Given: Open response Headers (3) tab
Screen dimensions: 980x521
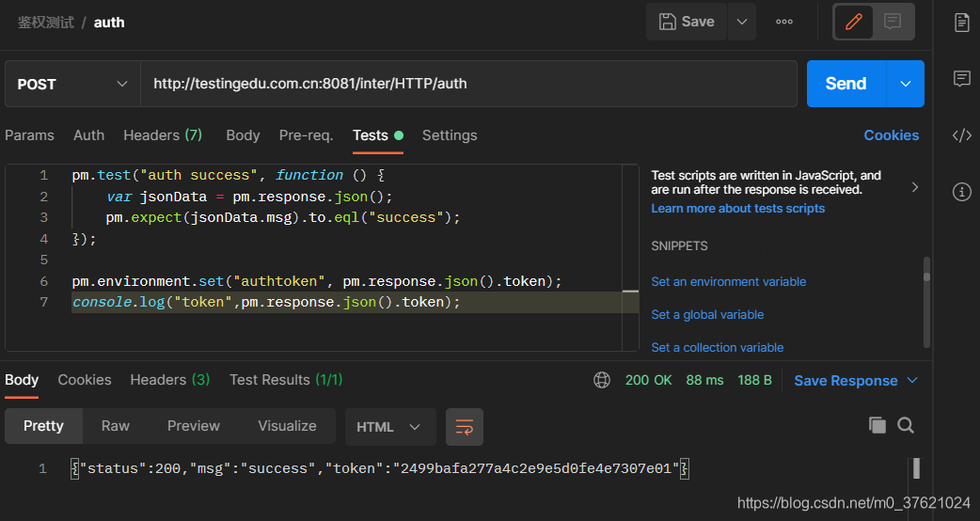Looking at the screenshot, I should tap(170, 380).
